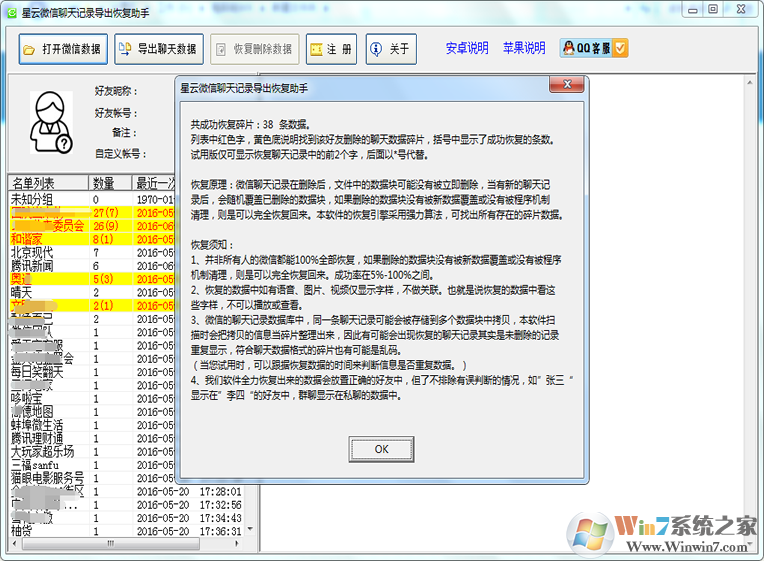764x561 pixels.
Task: Close the recovery info dialog
Action: pos(567,84)
